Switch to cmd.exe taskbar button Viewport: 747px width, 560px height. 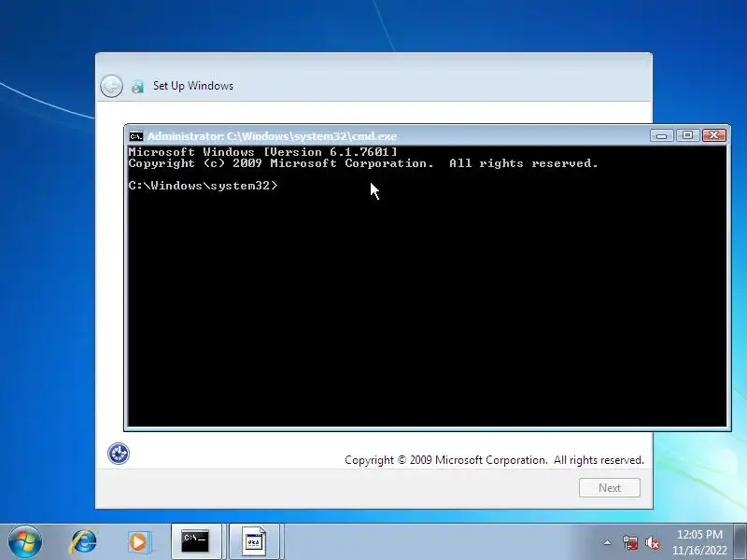pyautogui.click(x=196, y=542)
